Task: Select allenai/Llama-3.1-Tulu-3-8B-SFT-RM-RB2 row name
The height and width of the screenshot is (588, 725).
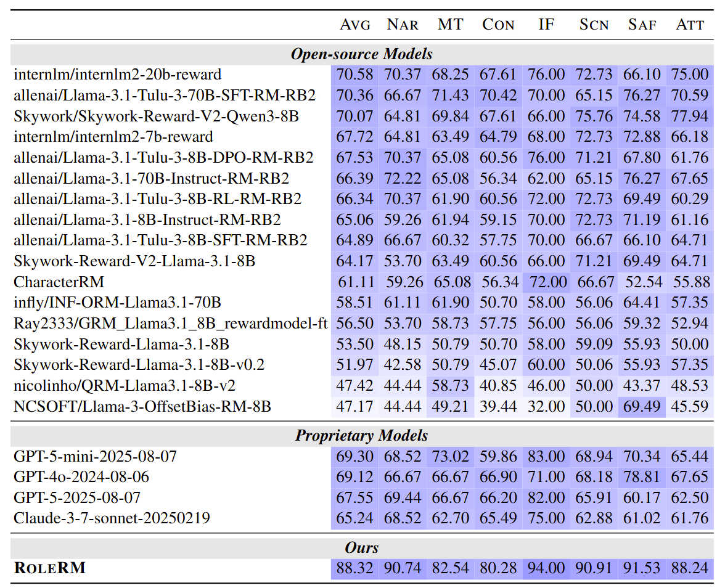Action: (x=160, y=240)
